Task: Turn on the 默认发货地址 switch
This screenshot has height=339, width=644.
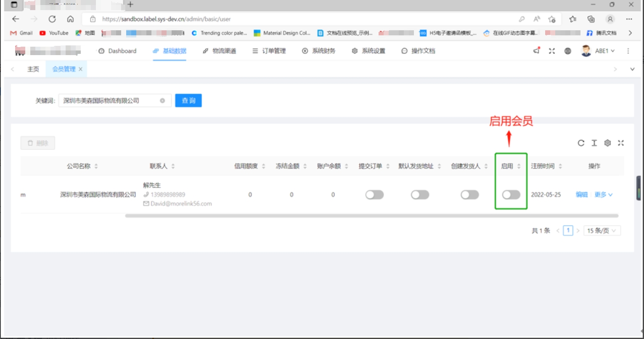Action: [x=420, y=194]
